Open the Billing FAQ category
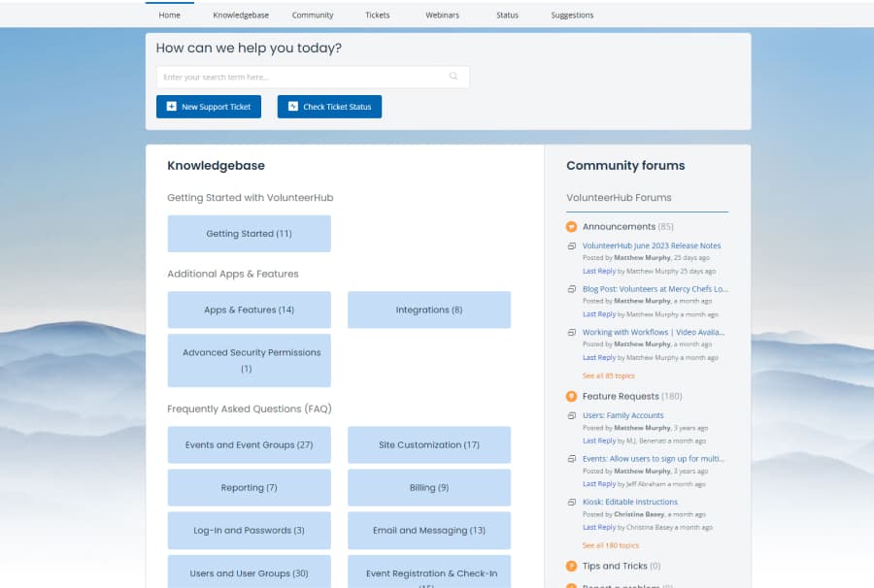Screen dimensions: 874x588 [428, 487]
